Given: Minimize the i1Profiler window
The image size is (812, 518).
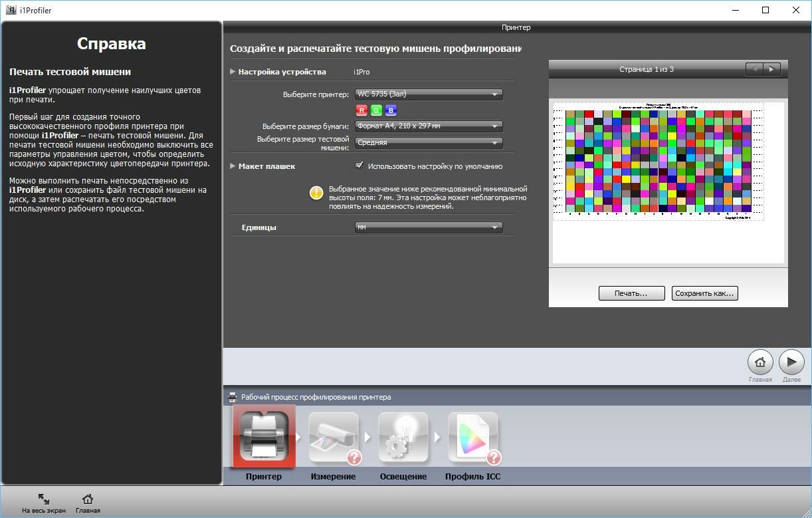Looking at the screenshot, I should (735, 10).
